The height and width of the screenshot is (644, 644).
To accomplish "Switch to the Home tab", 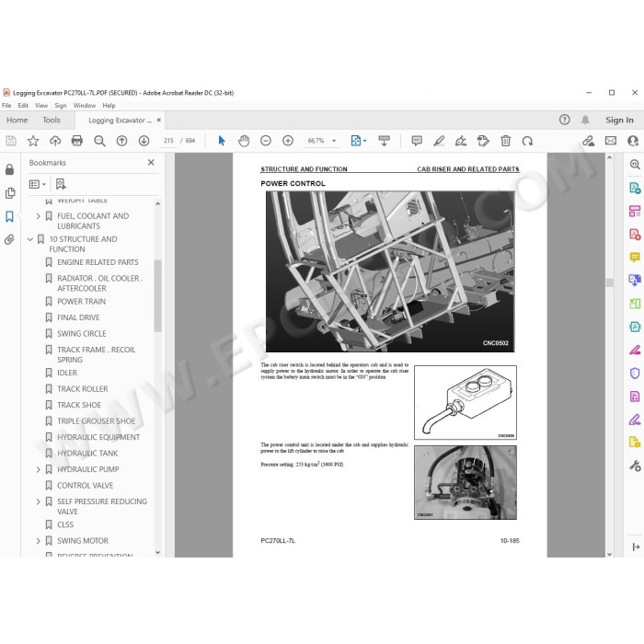I will [17, 120].
